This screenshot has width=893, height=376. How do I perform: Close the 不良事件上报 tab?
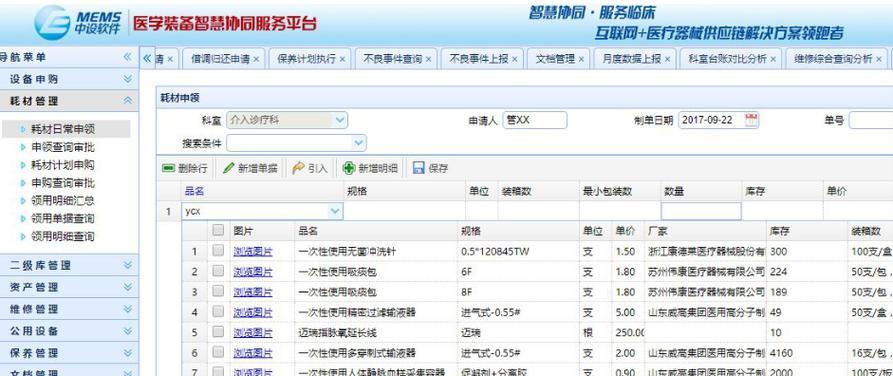514,59
